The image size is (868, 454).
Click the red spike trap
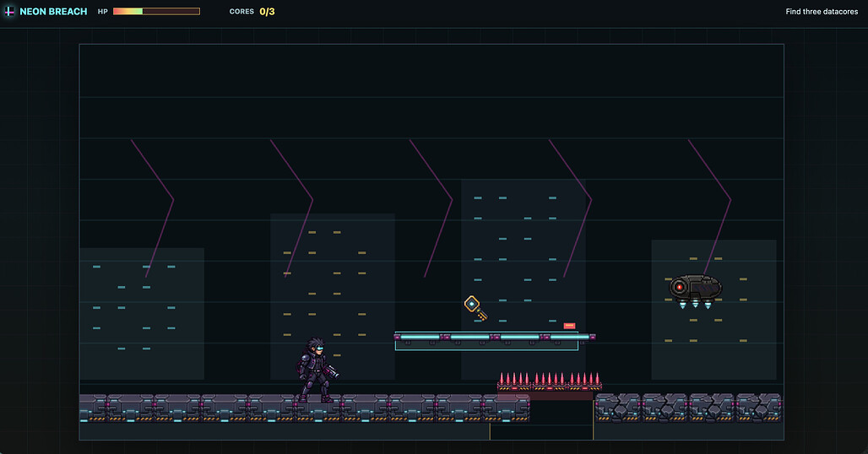pos(549,381)
